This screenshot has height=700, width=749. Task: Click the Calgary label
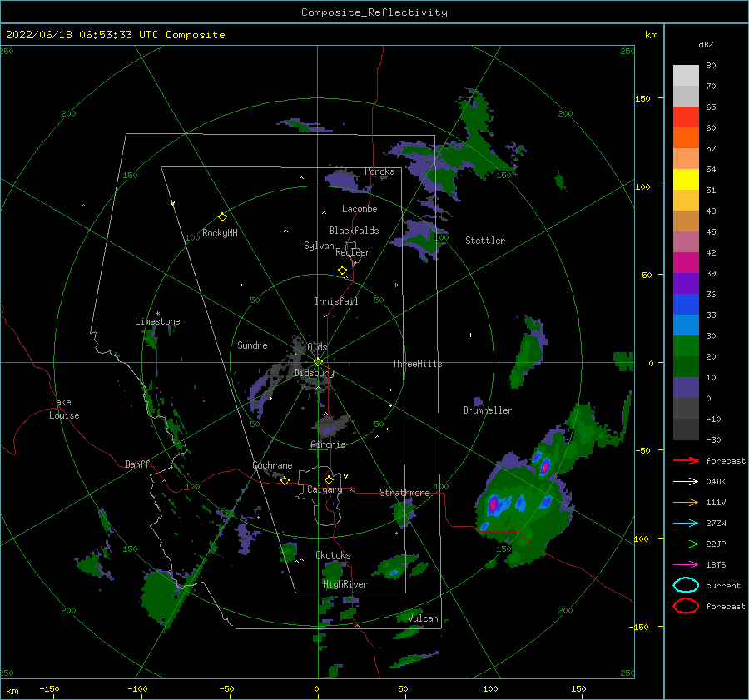(325, 489)
